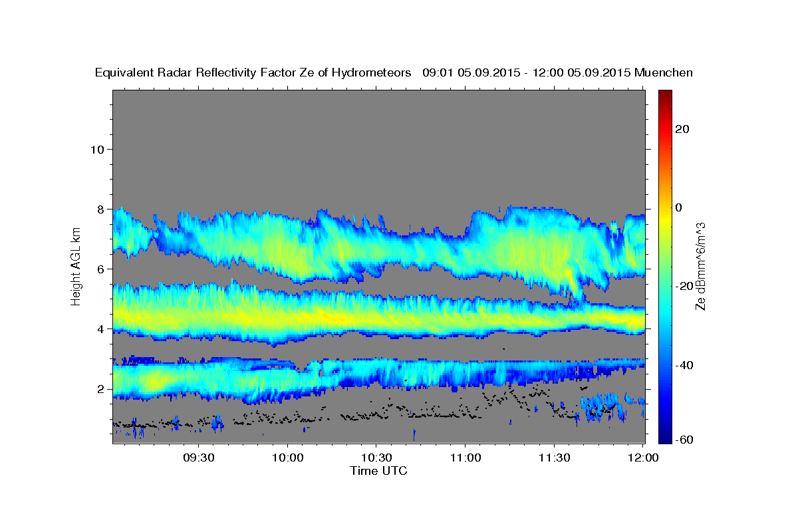This screenshot has height=532, width=798.
Task: Click the 'Height AGL km' axis title
Action: [x=76, y=266]
